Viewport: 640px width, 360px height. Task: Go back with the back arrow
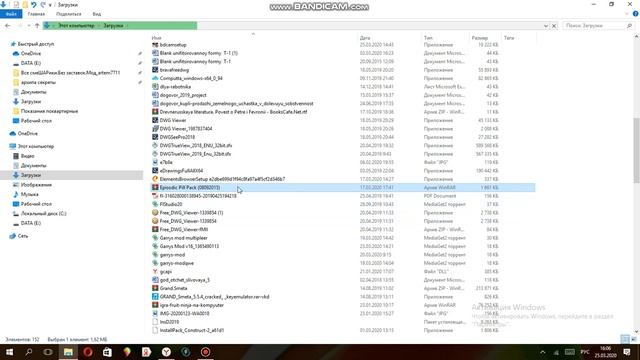(x=7, y=25)
